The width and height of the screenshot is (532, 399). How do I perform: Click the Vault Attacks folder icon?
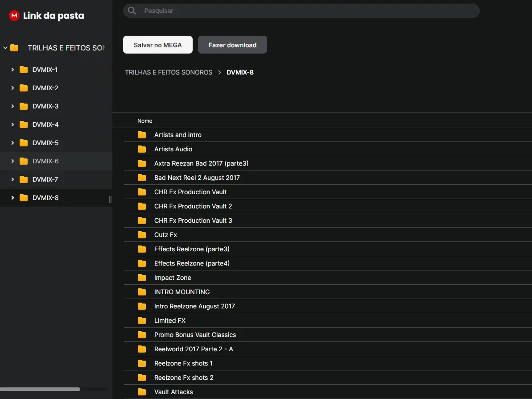(142, 392)
